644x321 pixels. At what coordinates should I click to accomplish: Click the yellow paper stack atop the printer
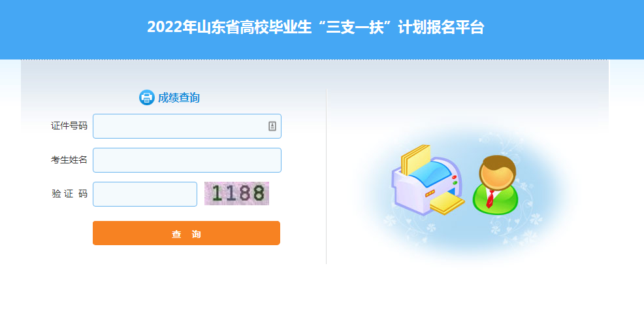415,159
